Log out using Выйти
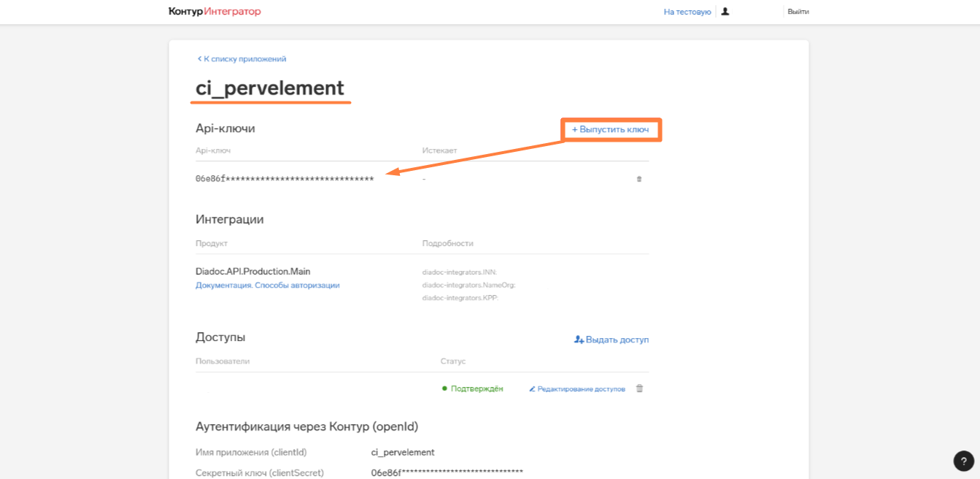Screen dimensions: 980x479 coord(798,12)
